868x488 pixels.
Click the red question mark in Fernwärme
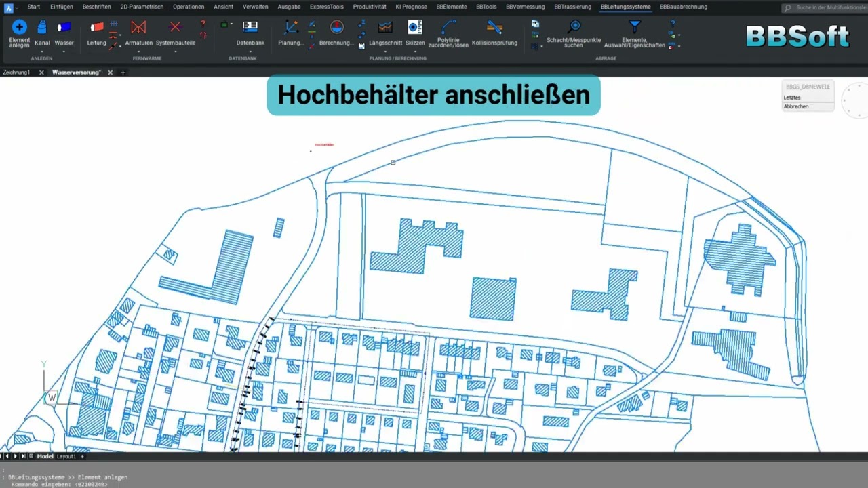pos(203,24)
